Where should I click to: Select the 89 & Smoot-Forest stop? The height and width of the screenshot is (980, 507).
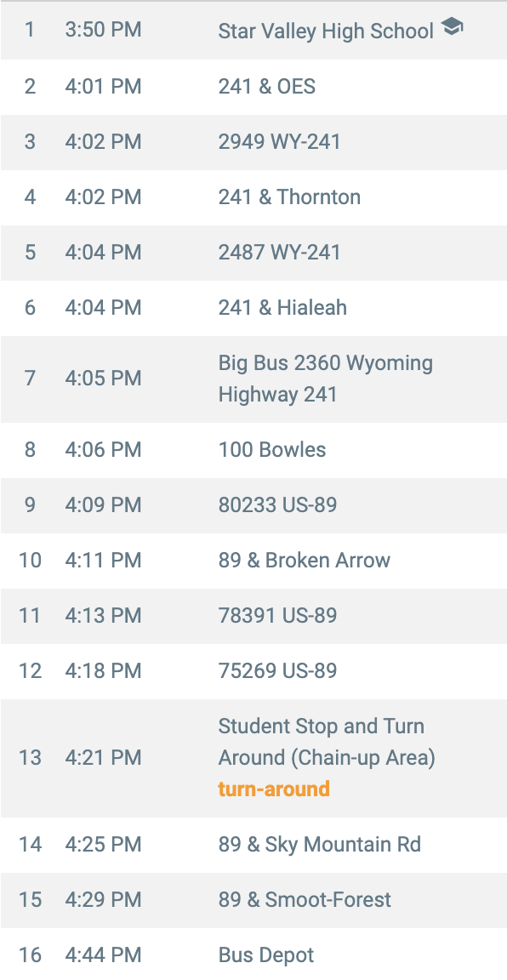(x=253, y=900)
